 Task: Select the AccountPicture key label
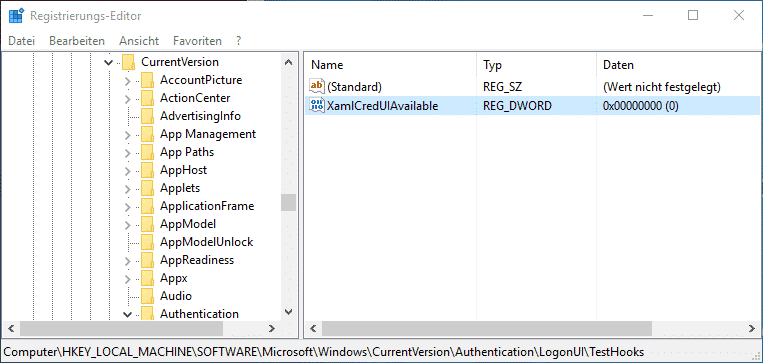(x=201, y=80)
